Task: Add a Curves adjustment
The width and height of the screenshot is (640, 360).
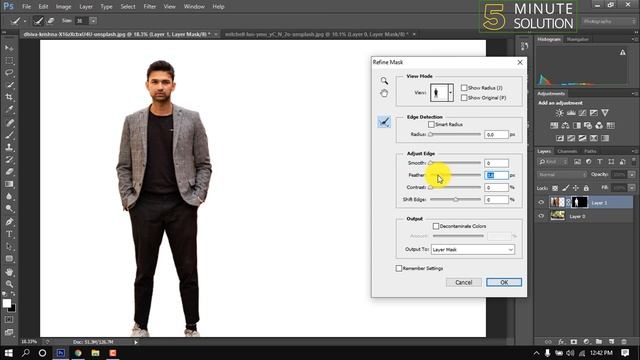Action: 582,113
